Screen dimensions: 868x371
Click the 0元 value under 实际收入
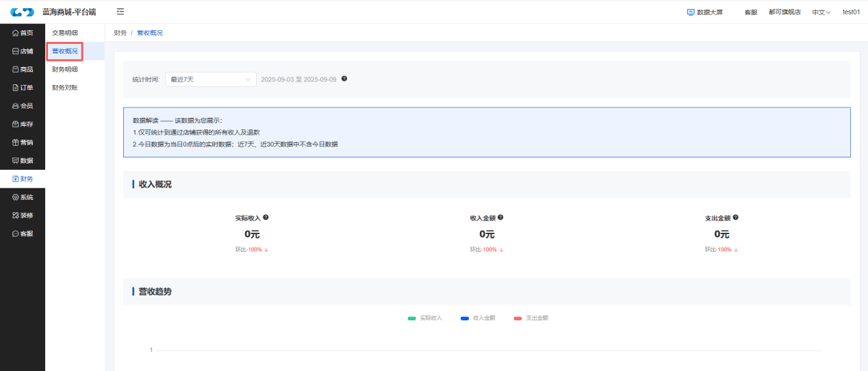(252, 233)
